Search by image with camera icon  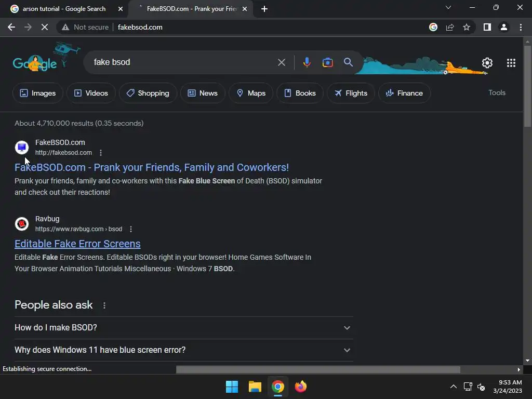(x=327, y=62)
